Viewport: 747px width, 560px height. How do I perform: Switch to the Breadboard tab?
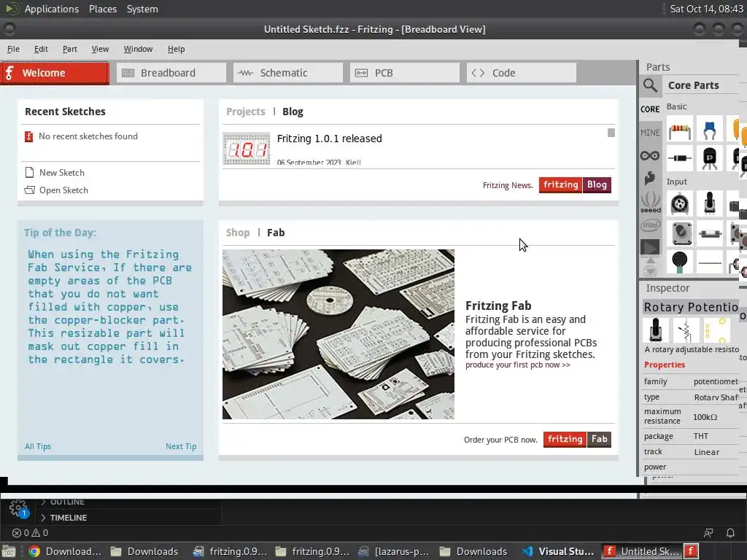tap(171, 73)
